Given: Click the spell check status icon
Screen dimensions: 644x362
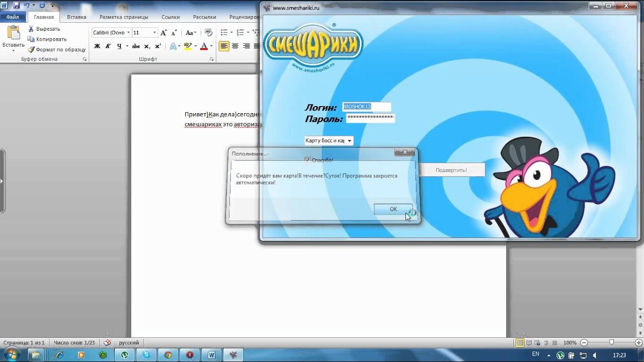Looking at the screenshot, I should [x=107, y=343].
